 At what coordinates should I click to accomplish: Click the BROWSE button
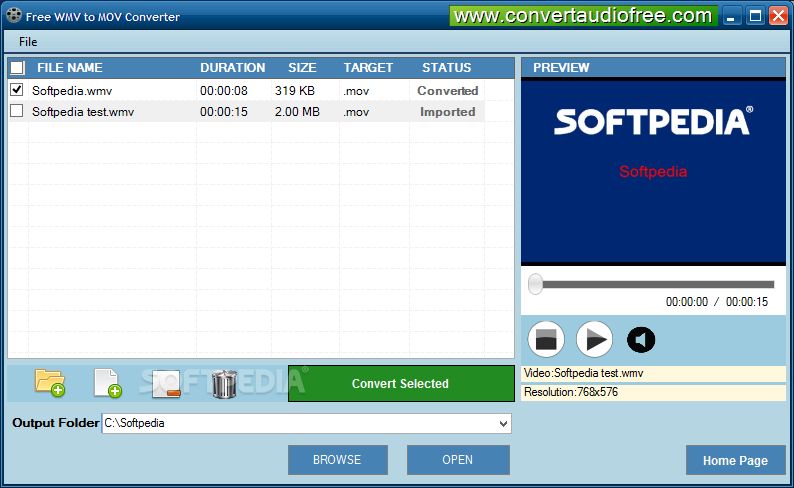[338, 460]
